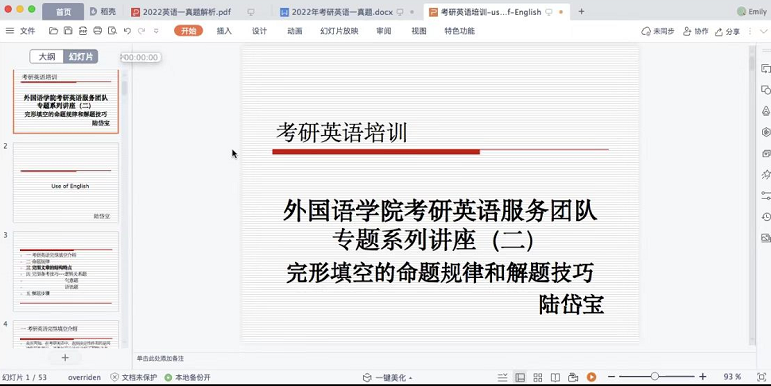
Task: Click the zoom slider handle
Action: click(654, 377)
